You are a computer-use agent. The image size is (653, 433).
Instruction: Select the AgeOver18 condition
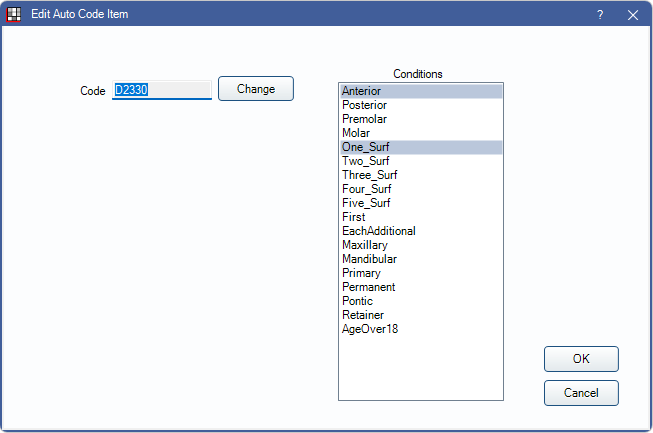tap(369, 329)
